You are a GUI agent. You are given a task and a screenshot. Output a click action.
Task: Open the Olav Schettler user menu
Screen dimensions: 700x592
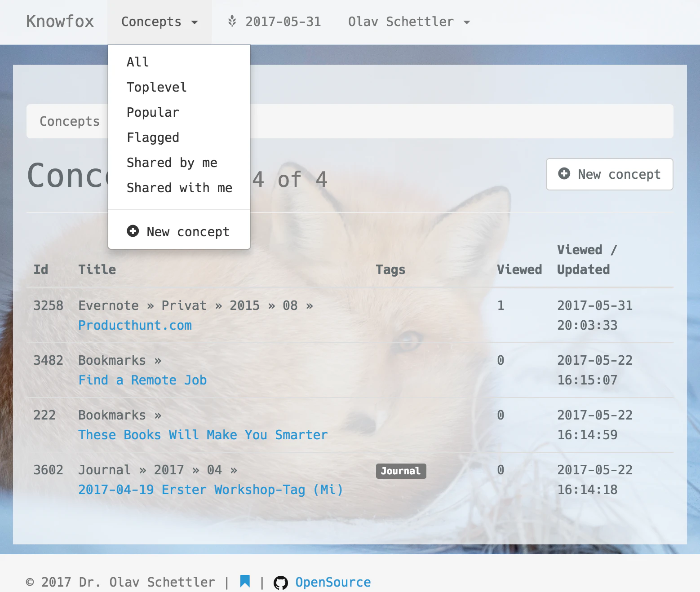point(401,22)
